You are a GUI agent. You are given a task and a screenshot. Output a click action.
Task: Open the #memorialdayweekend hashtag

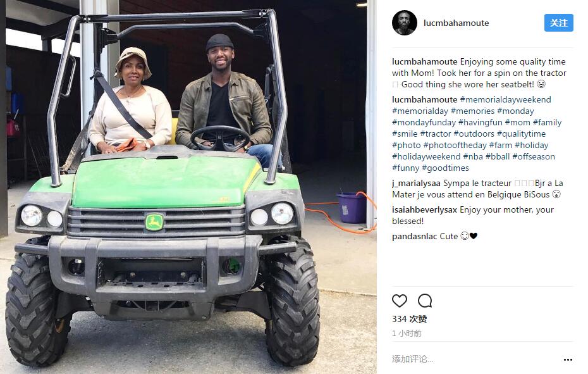click(505, 99)
